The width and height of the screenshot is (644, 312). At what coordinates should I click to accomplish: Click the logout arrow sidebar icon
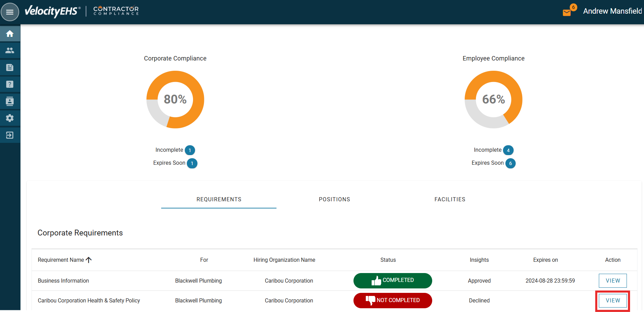coord(10,135)
